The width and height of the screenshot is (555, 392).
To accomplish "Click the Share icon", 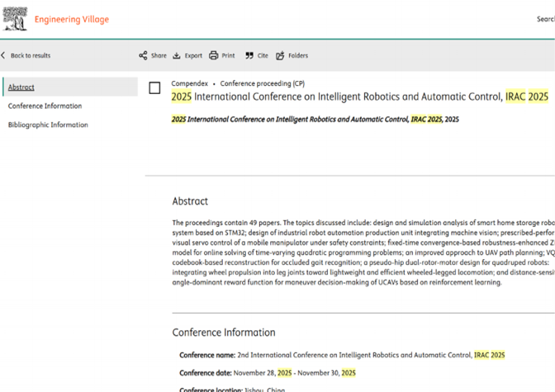I will click(143, 55).
